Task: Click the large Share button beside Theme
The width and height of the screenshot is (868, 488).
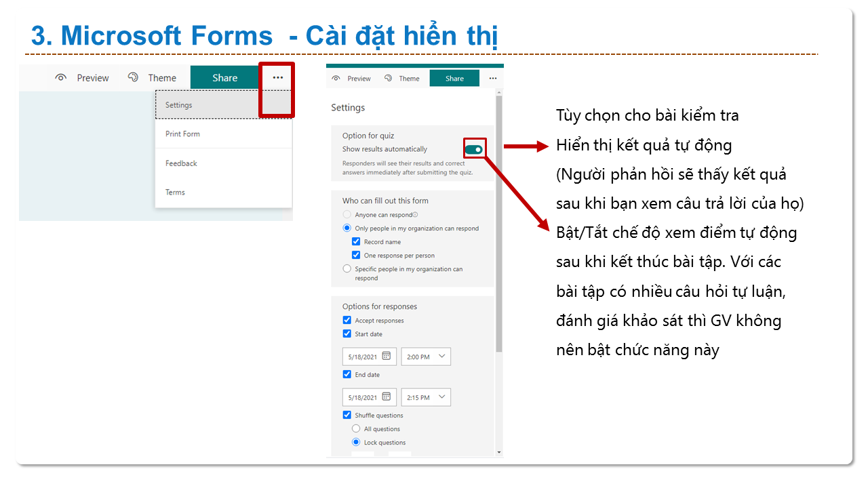Action: [x=224, y=78]
